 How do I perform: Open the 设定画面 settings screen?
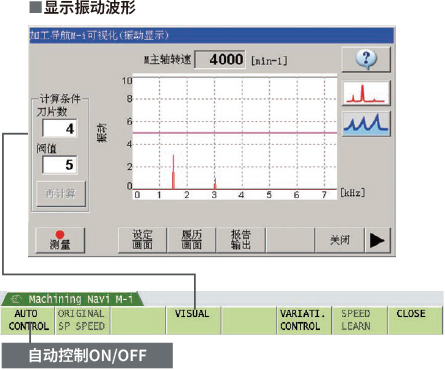point(142,240)
